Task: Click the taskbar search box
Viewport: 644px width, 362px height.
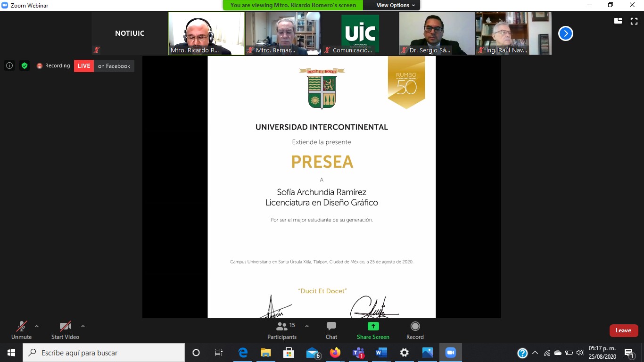Action: pos(104,353)
